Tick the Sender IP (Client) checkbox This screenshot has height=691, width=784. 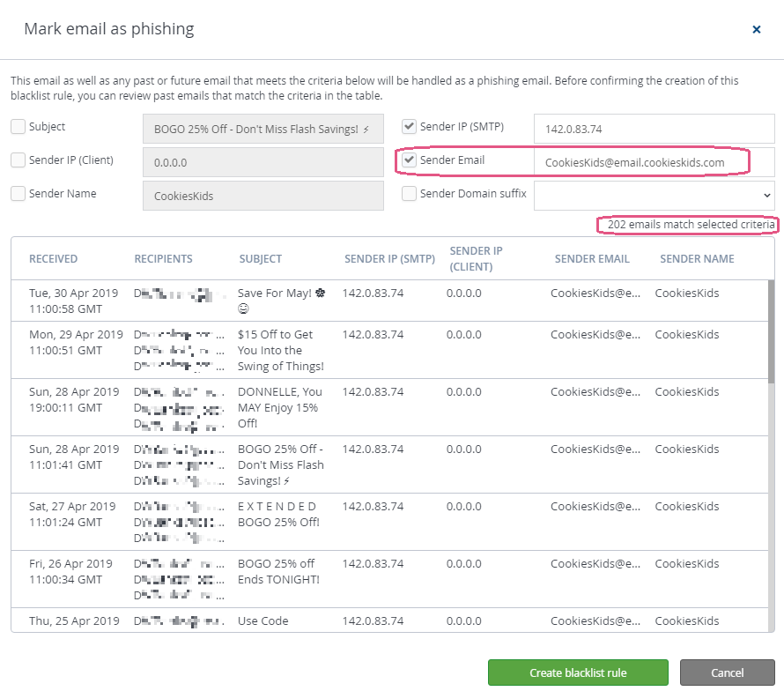[18, 160]
